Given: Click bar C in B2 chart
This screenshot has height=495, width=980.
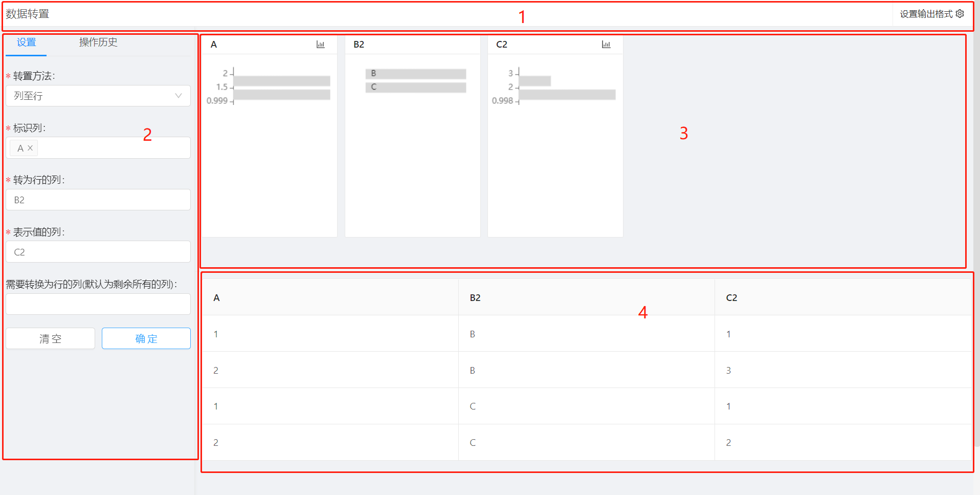Looking at the screenshot, I should [x=415, y=88].
